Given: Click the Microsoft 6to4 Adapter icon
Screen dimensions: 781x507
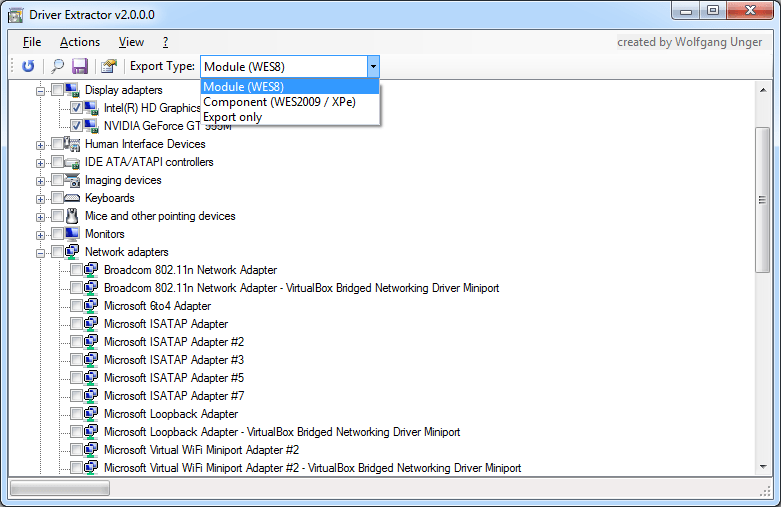Looking at the screenshot, I should (91, 306).
